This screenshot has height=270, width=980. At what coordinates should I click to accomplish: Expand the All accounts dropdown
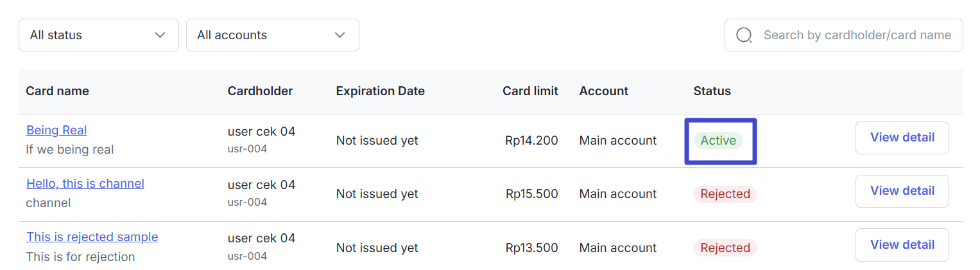[273, 35]
